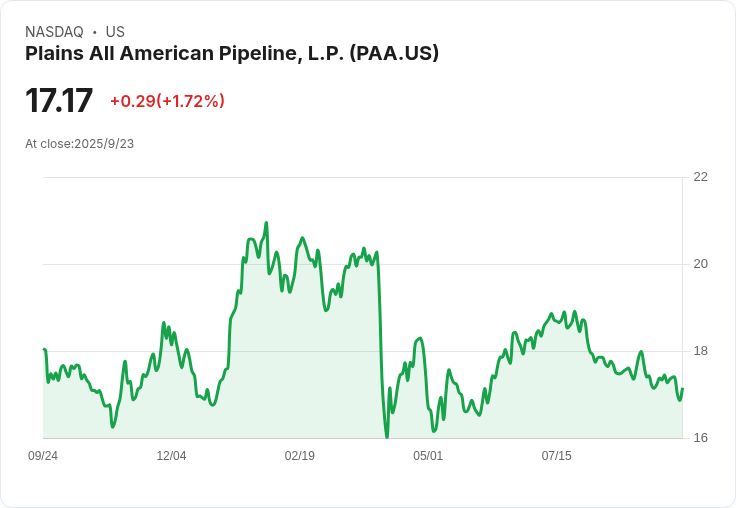Click the 22 y-axis label

coord(700,177)
